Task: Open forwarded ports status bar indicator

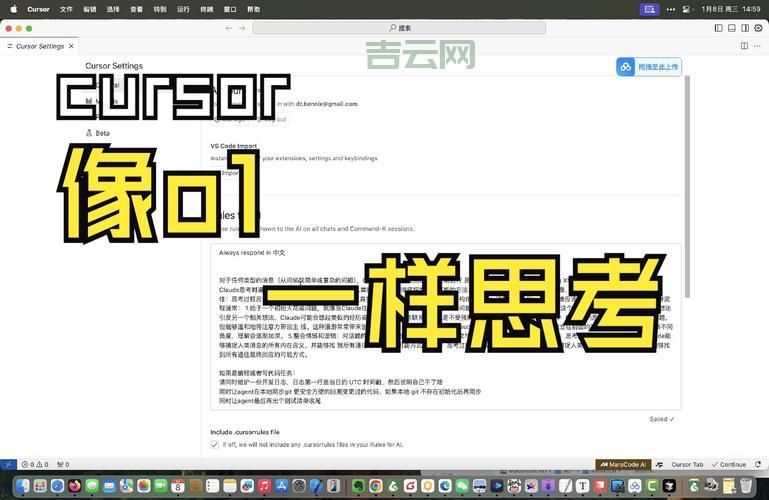Action: (x=63, y=464)
